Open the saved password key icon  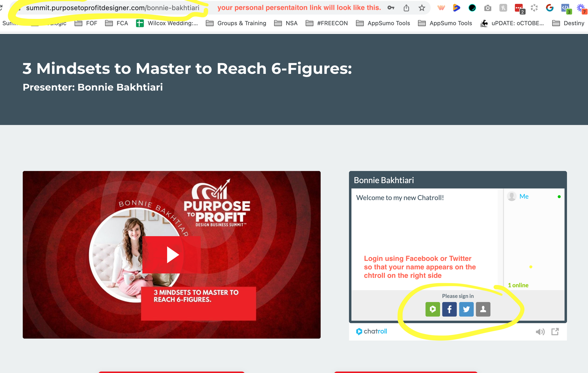point(391,8)
